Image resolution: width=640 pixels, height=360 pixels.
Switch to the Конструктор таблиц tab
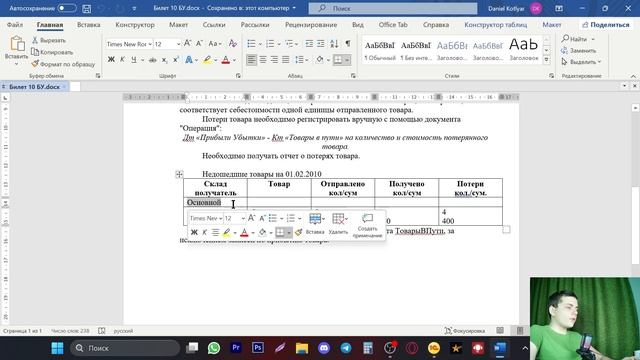coord(496,25)
